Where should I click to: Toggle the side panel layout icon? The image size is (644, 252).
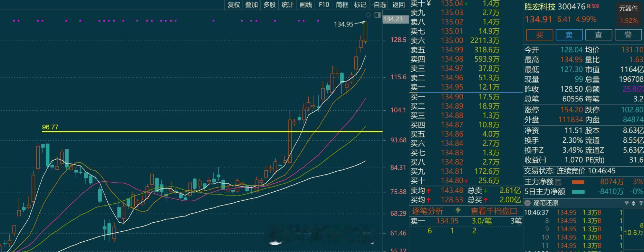click(378, 15)
